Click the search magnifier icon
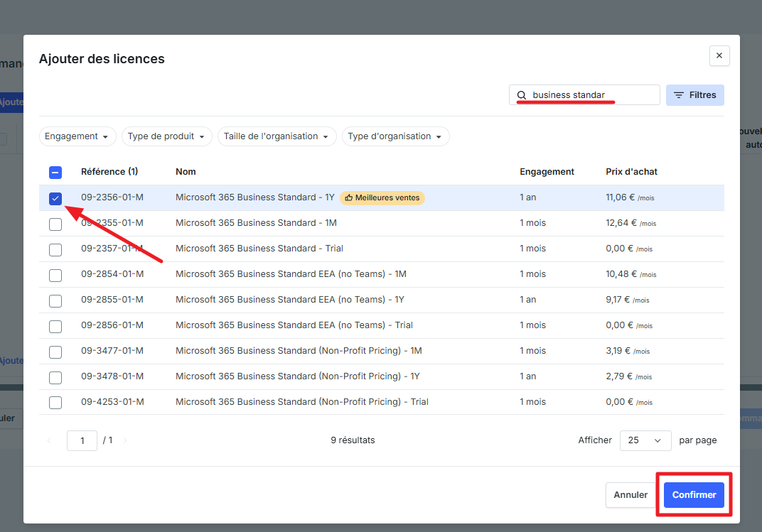Image resolution: width=762 pixels, height=532 pixels. [522, 95]
